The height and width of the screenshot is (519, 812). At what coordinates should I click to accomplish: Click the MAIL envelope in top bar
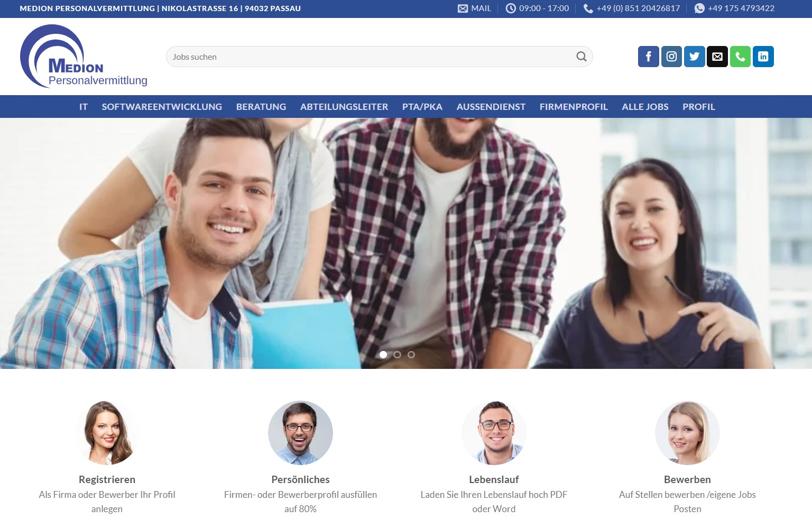[474, 8]
